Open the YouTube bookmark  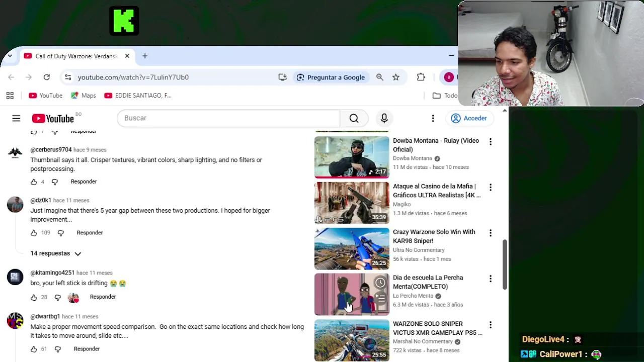[46, 96]
